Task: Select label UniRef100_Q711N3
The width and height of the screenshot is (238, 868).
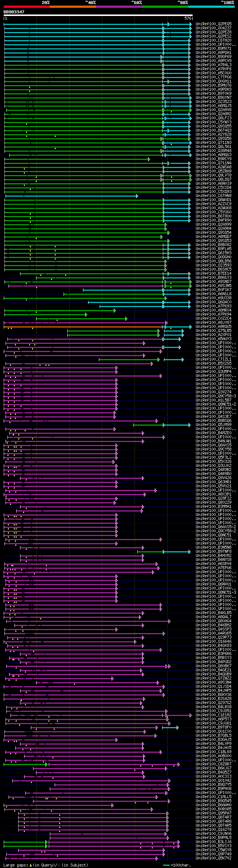Action: coord(213,142)
